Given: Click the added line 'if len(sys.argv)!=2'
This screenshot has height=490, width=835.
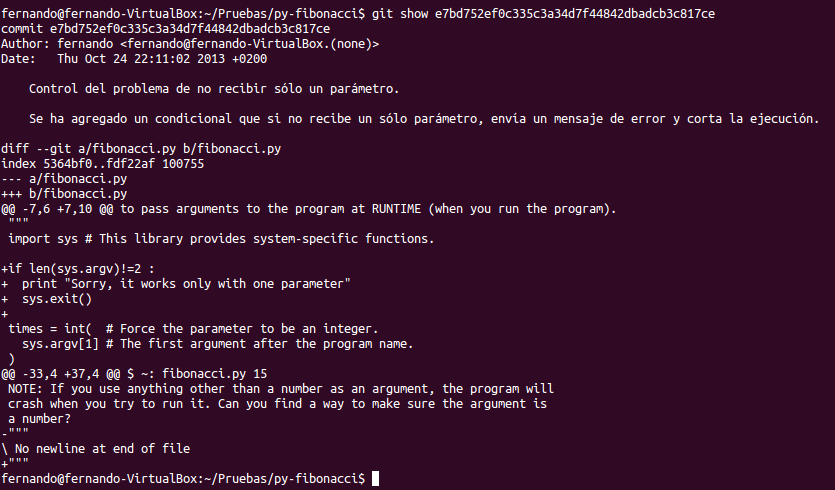Looking at the screenshot, I should 78,268.
